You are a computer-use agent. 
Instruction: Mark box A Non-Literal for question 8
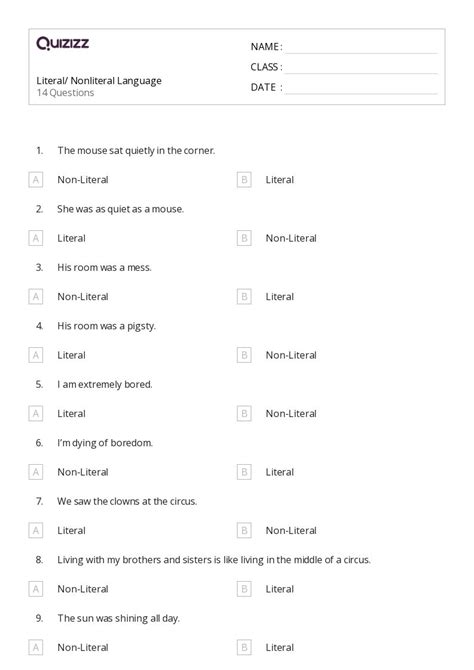(x=35, y=589)
